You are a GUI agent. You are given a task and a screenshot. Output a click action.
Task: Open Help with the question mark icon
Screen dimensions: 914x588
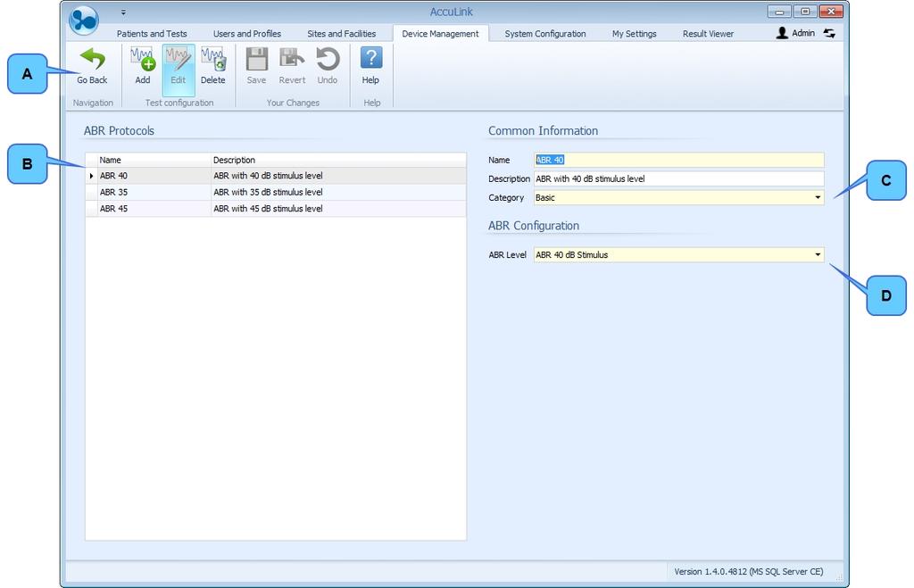click(x=370, y=58)
